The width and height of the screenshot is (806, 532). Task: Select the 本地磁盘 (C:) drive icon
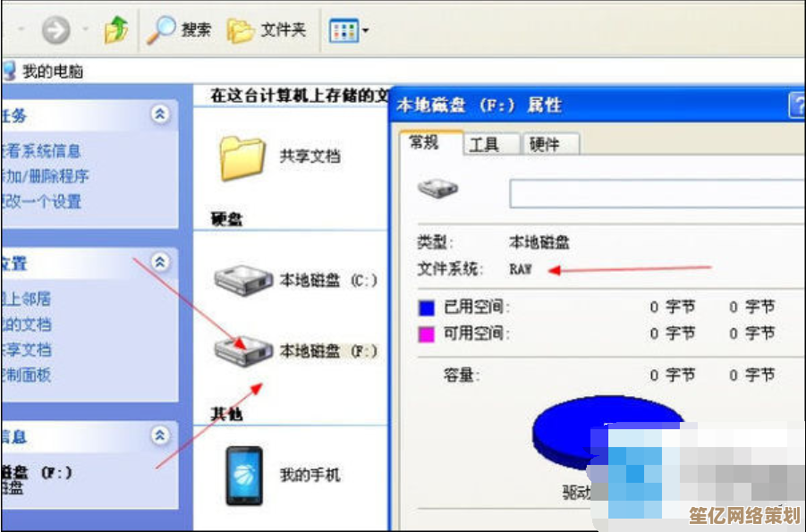243,280
